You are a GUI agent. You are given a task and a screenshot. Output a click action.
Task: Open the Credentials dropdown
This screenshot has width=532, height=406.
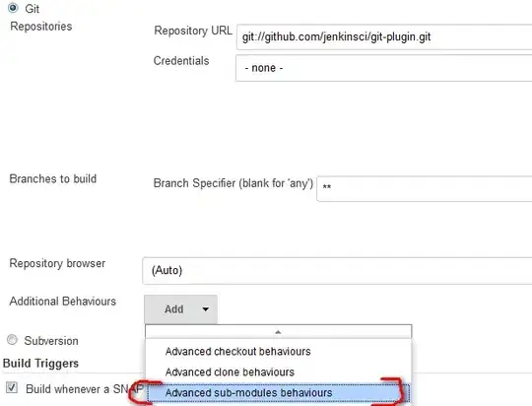coord(384,68)
